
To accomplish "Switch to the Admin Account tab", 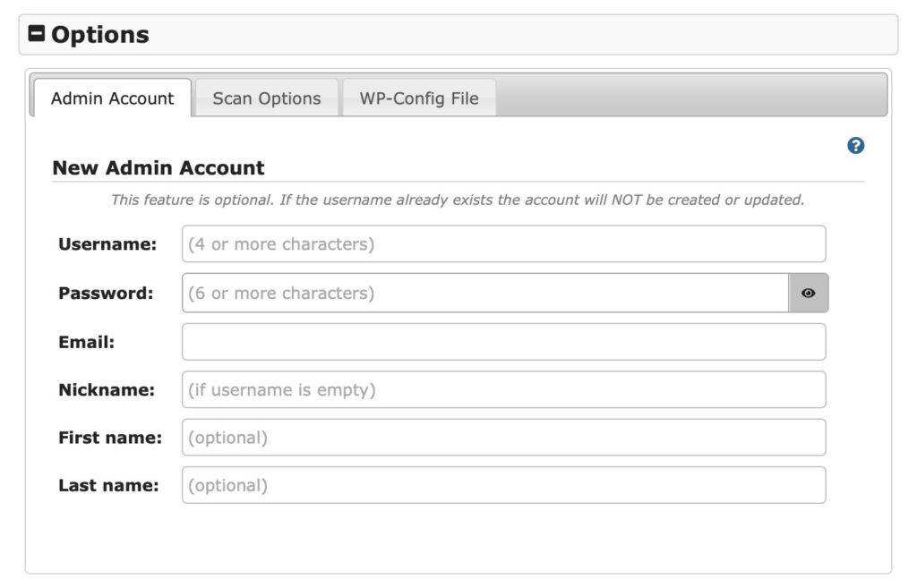I will tap(112, 98).
